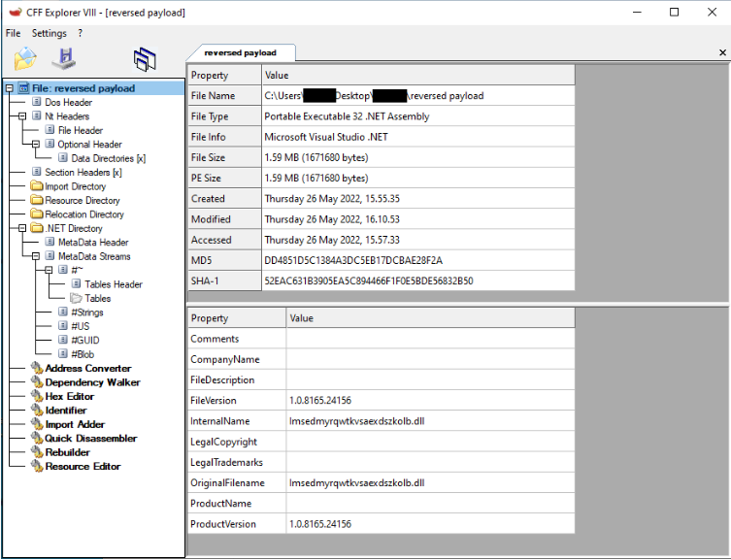Open the ? help menu
Image resolution: width=731 pixels, height=560 pixels.
click(x=81, y=33)
